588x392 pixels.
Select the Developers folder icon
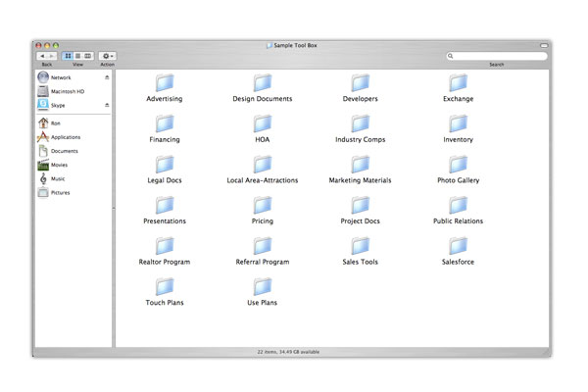click(361, 83)
